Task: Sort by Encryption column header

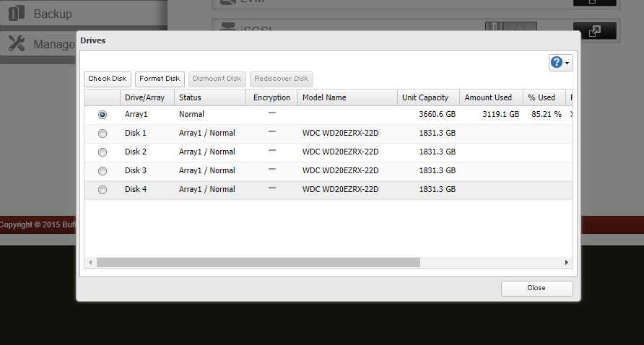Action: (271, 97)
